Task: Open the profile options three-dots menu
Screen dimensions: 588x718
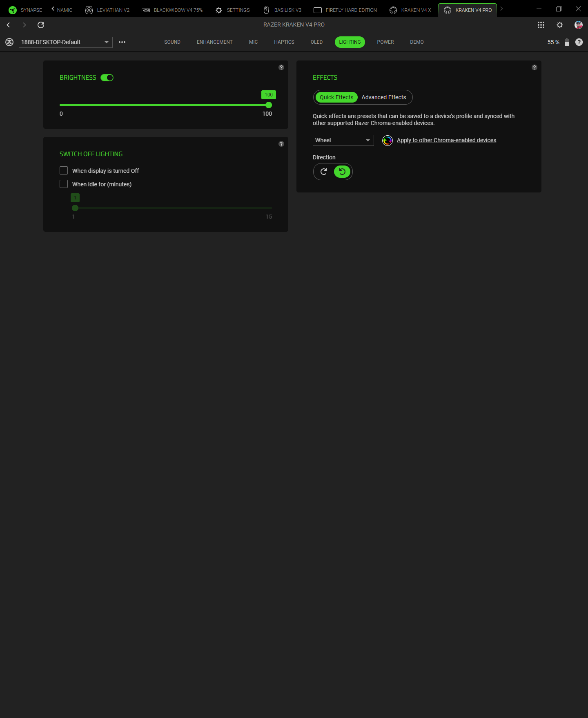Action: tap(122, 42)
